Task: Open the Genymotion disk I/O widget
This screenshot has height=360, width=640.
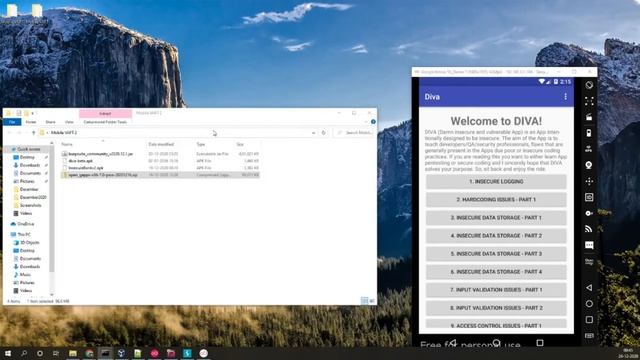Action: (589, 213)
